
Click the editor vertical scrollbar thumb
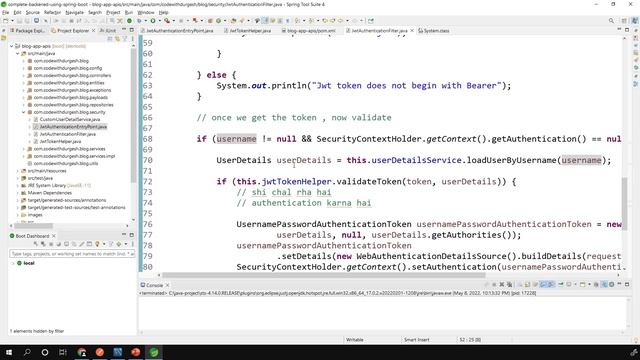(624, 204)
